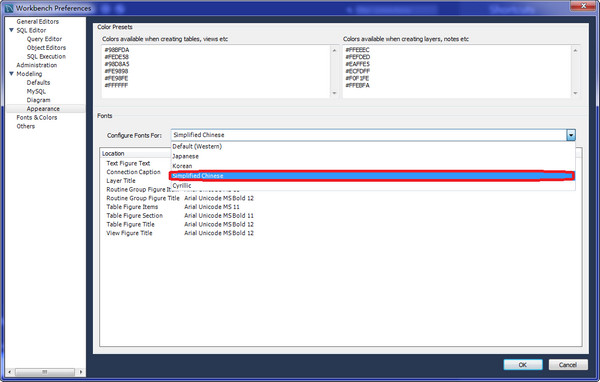This screenshot has width=600, height=382.
Task: Click the Workbench Preferences title bar icon
Action: pos(9,8)
